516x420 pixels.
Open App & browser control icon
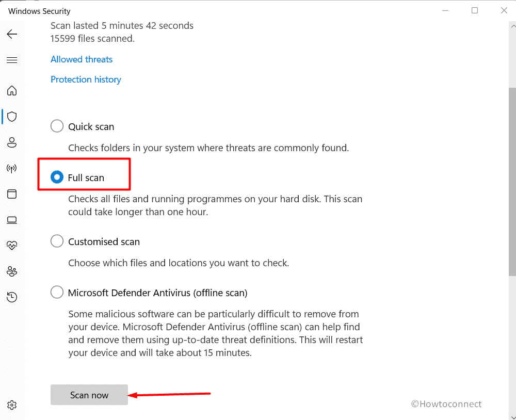12,194
